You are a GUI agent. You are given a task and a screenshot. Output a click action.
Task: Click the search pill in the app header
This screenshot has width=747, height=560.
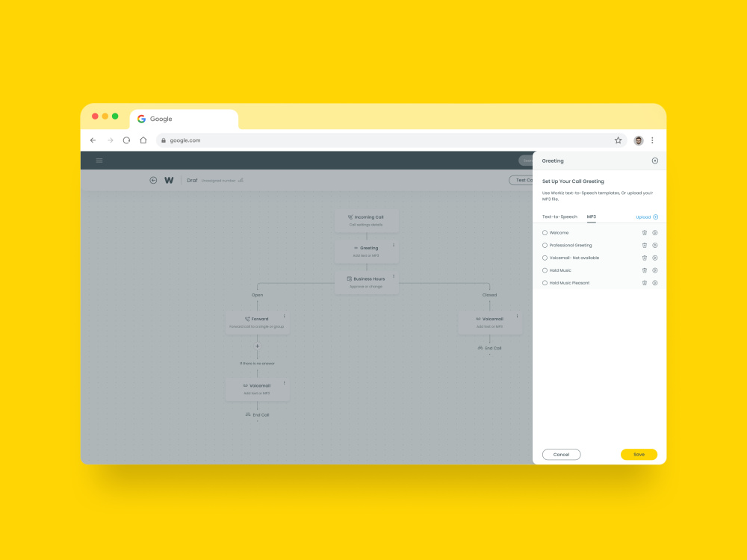click(525, 161)
